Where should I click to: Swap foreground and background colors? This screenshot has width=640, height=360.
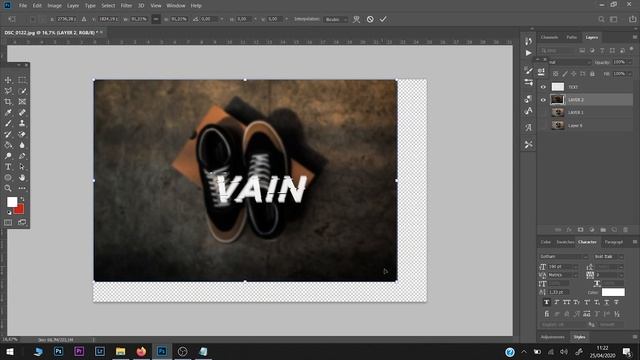[22, 200]
